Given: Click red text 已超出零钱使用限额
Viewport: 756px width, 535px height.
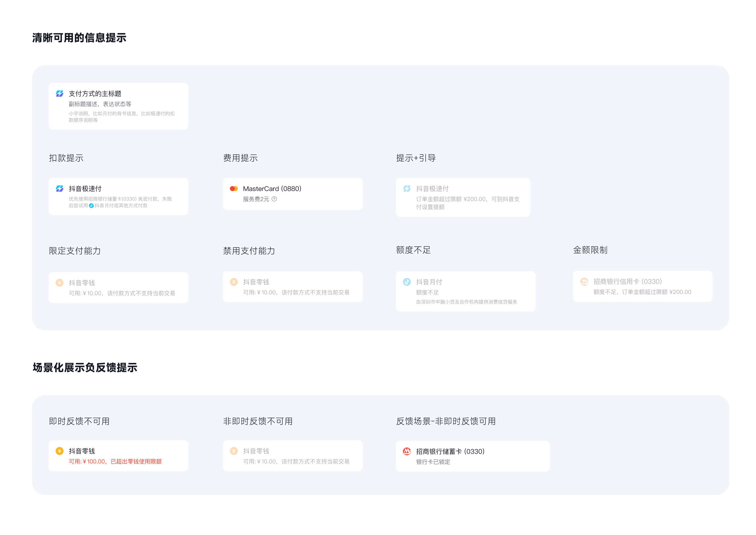Looking at the screenshot, I should coord(136,461).
